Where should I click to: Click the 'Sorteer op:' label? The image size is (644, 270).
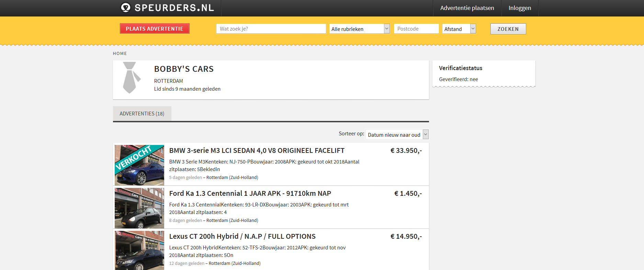pos(351,133)
